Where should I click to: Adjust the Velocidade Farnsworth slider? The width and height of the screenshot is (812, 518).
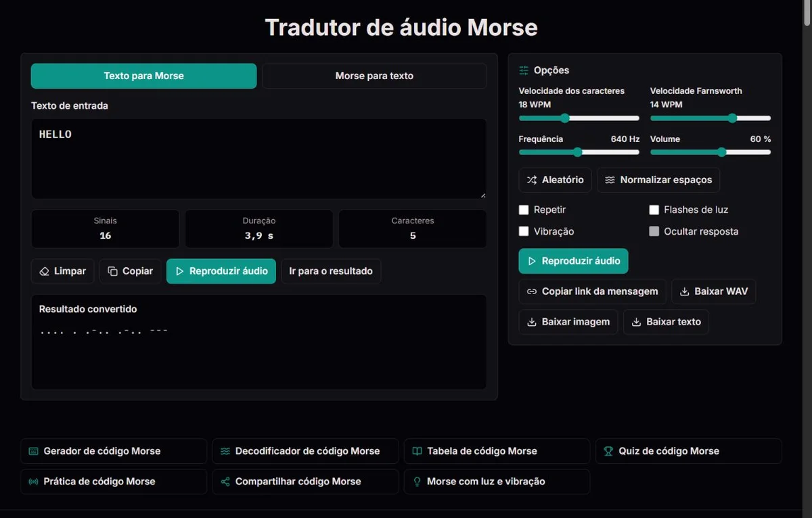(x=710, y=118)
